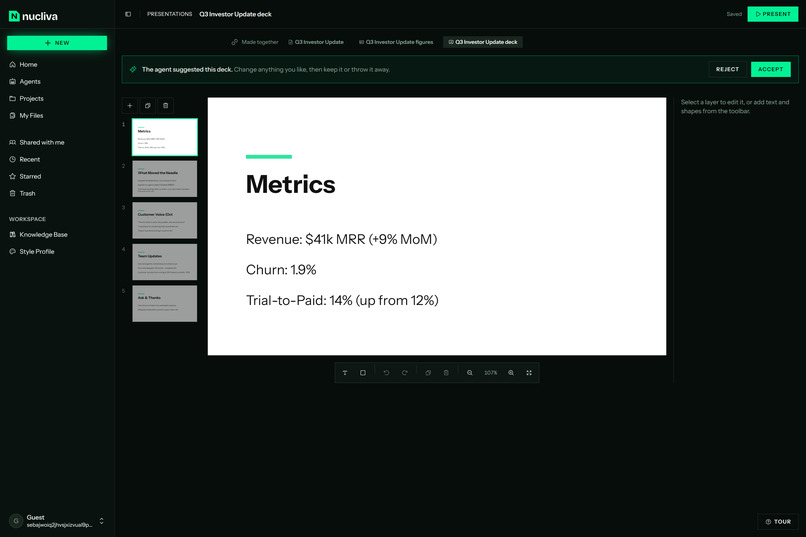Fit slide to screen icon
806x537 pixels.
click(529, 373)
